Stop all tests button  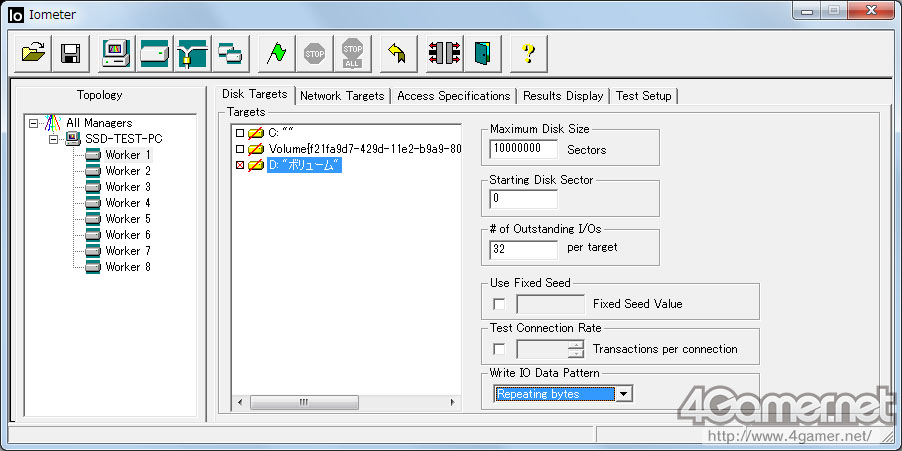point(353,53)
